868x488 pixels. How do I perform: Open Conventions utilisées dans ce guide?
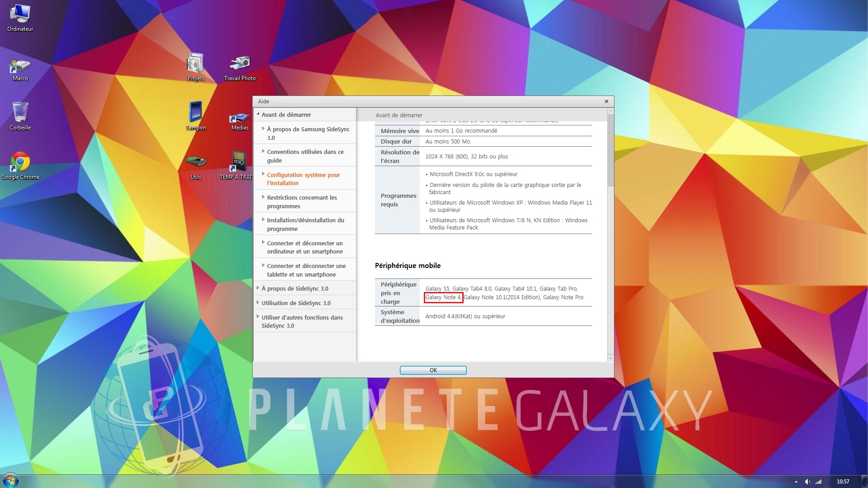click(x=305, y=156)
